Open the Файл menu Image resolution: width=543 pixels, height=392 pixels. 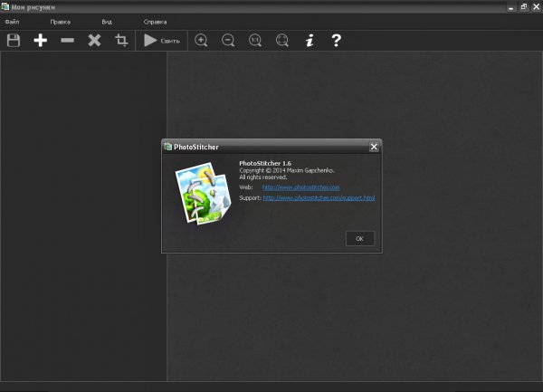point(12,22)
